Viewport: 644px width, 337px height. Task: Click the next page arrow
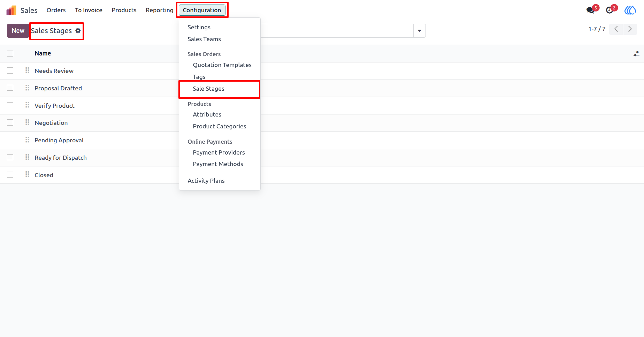coord(630,29)
